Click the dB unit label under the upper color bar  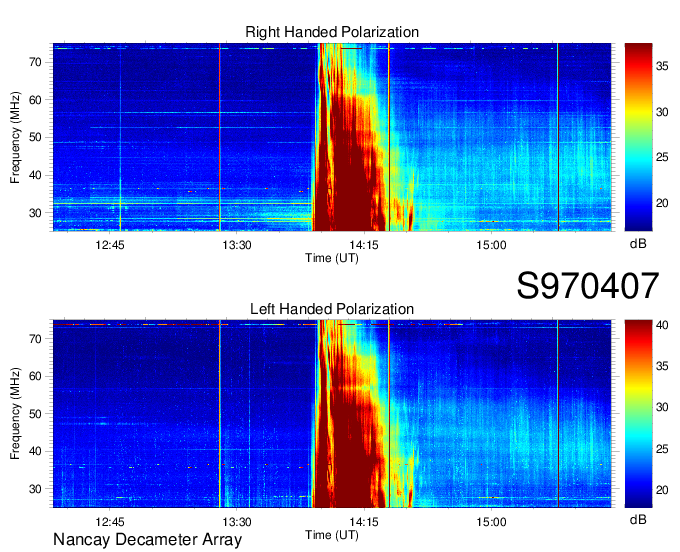pos(638,244)
